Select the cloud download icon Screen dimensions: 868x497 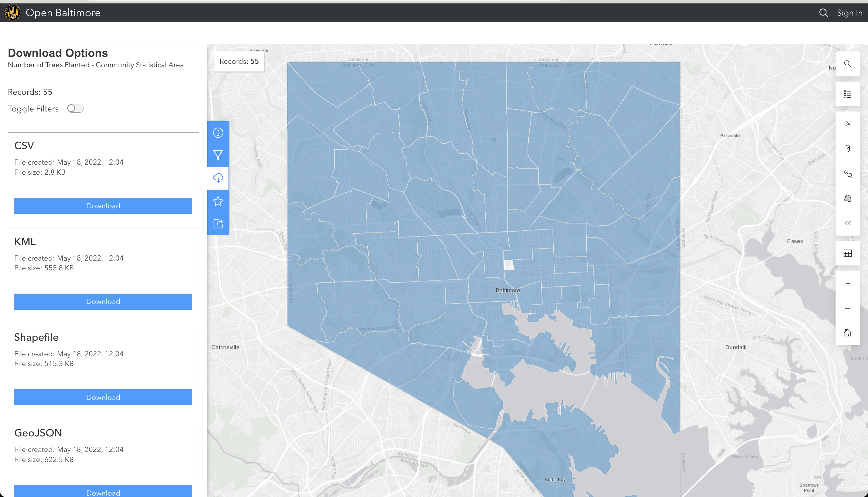click(x=218, y=178)
